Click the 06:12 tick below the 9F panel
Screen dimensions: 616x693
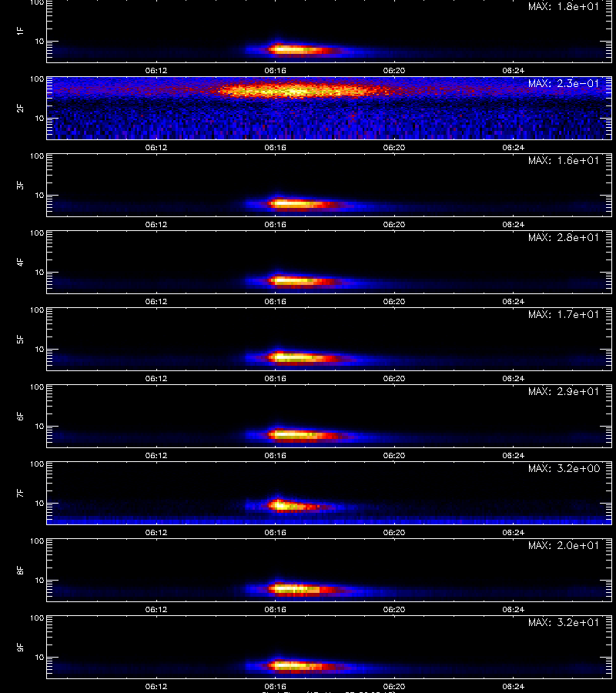[156, 686]
